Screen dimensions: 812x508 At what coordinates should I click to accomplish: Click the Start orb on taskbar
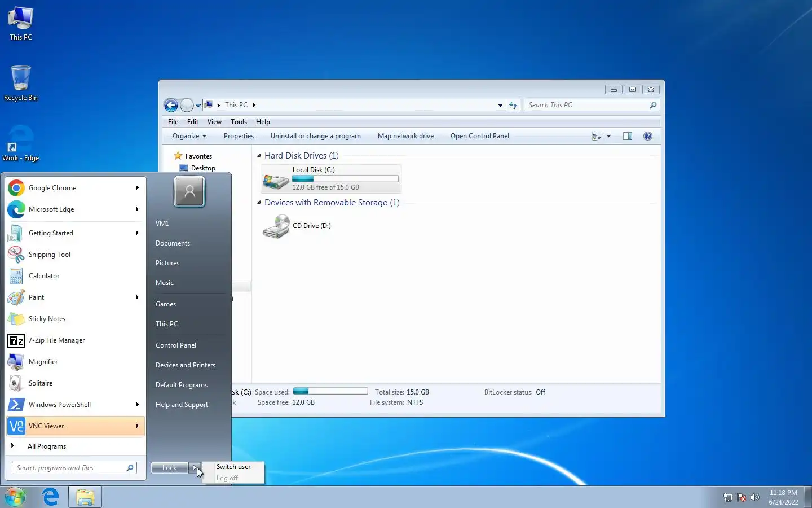tap(15, 497)
